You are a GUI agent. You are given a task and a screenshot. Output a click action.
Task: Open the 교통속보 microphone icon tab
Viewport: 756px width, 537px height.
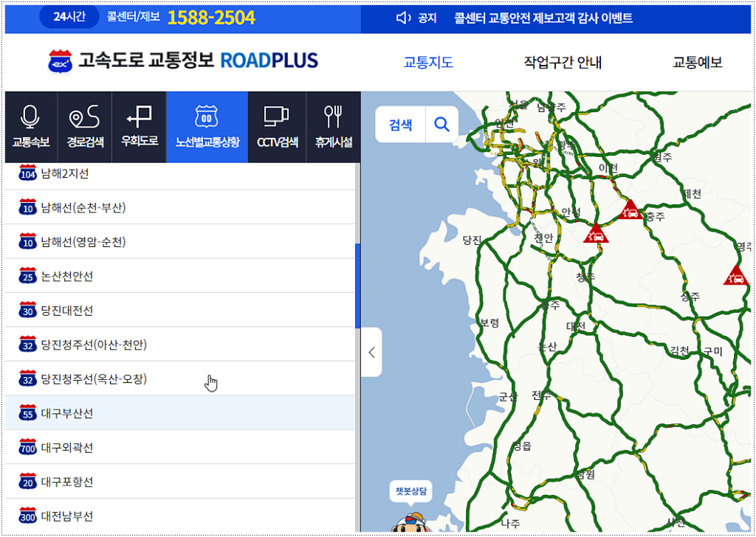click(x=30, y=127)
